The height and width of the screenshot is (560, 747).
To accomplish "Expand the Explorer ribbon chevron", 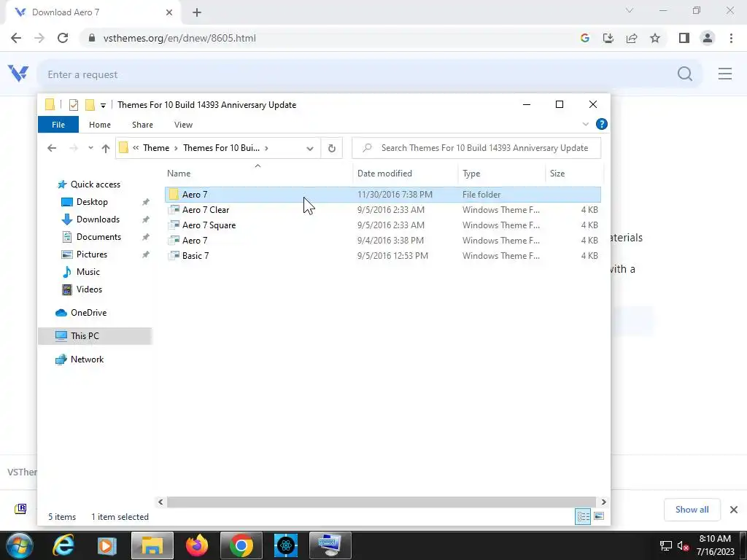I will [586, 124].
